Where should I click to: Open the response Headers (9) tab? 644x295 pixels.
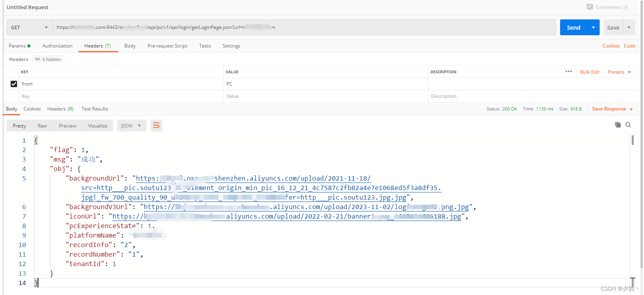pos(60,109)
